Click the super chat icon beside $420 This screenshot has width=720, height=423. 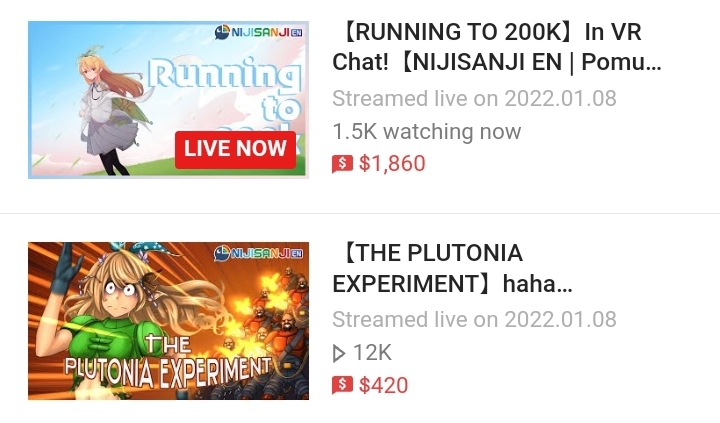click(x=342, y=385)
